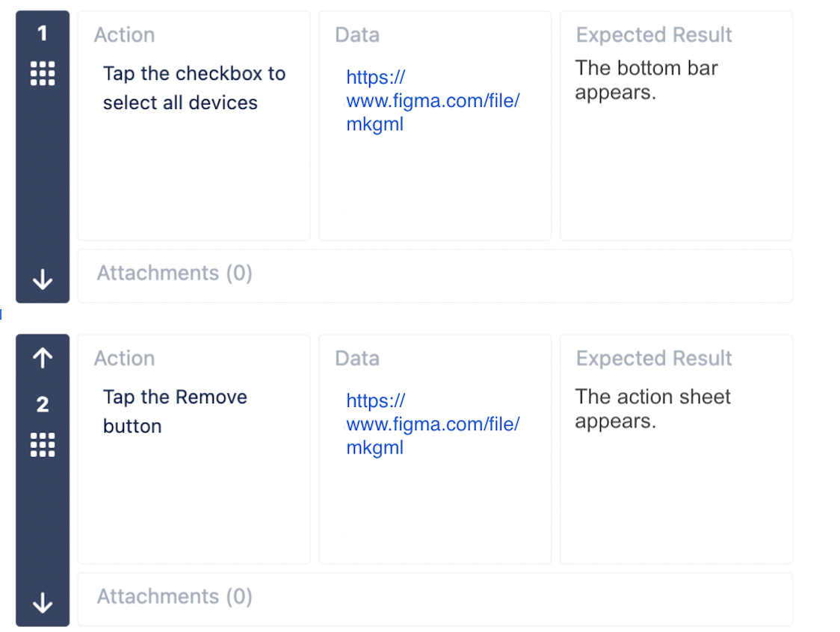
Task: Open the Figma link in step 2 Data
Action: pos(432,424)
